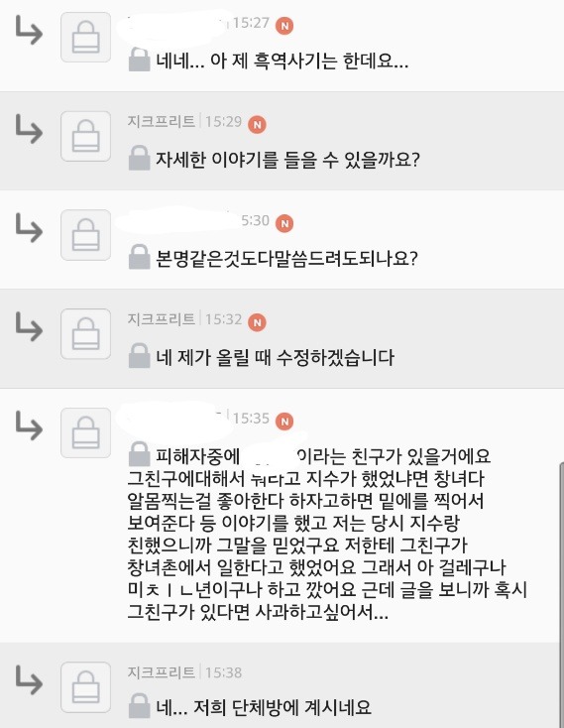Image resolution: width=564 pixels, height=728 pixels.
Task: Click the orange N badge next to 15:32
Action: [257, 322]
